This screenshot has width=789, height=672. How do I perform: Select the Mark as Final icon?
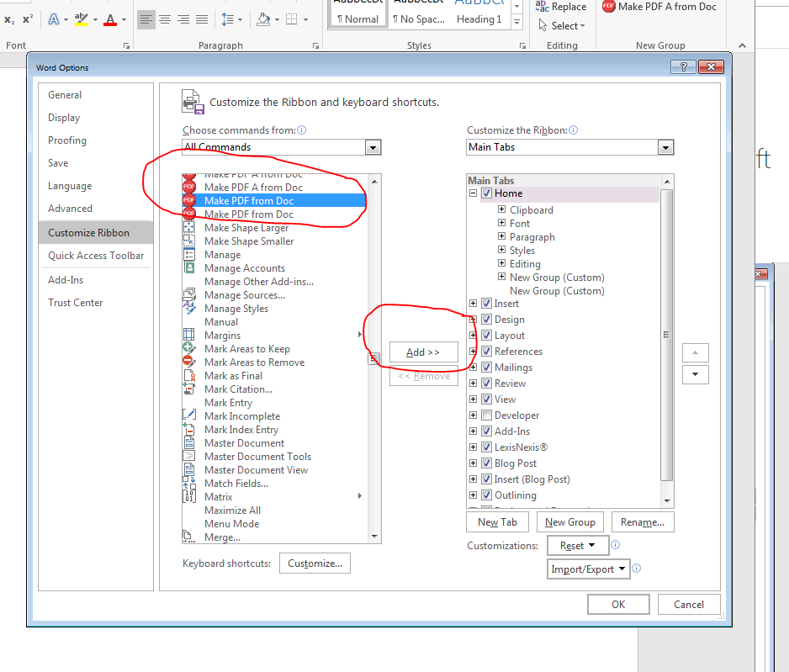[x=189, y=376]
